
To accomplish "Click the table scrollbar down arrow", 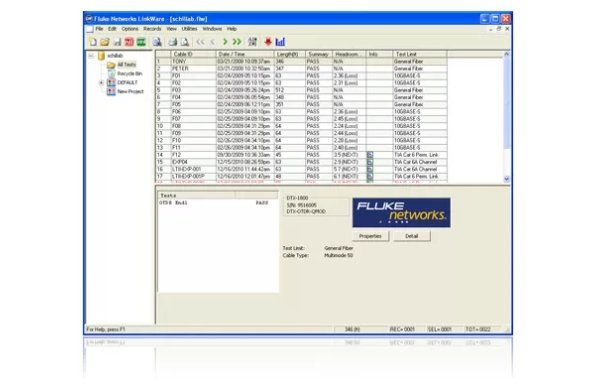I will pos(507,179).
